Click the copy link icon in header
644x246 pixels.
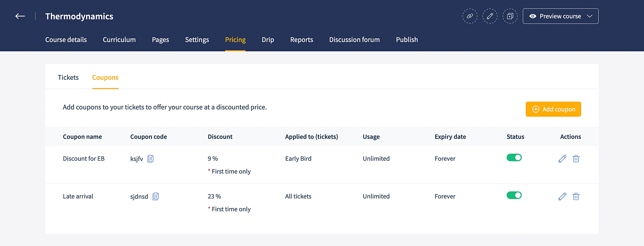(x=470, y=16)
